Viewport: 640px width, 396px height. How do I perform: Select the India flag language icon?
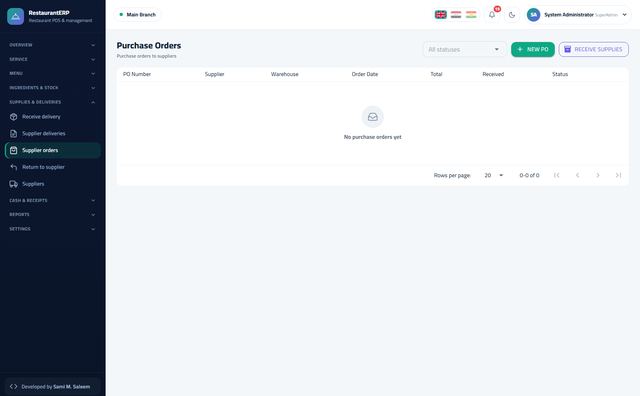pos(471,15)
